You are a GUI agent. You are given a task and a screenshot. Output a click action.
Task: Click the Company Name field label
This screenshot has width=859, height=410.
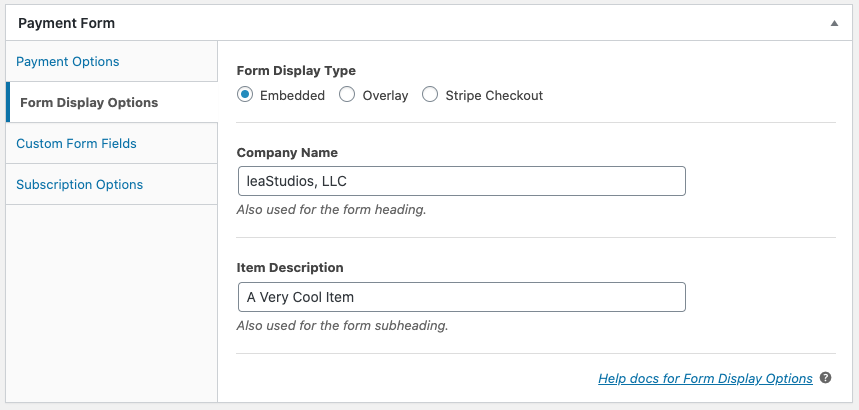287,153
